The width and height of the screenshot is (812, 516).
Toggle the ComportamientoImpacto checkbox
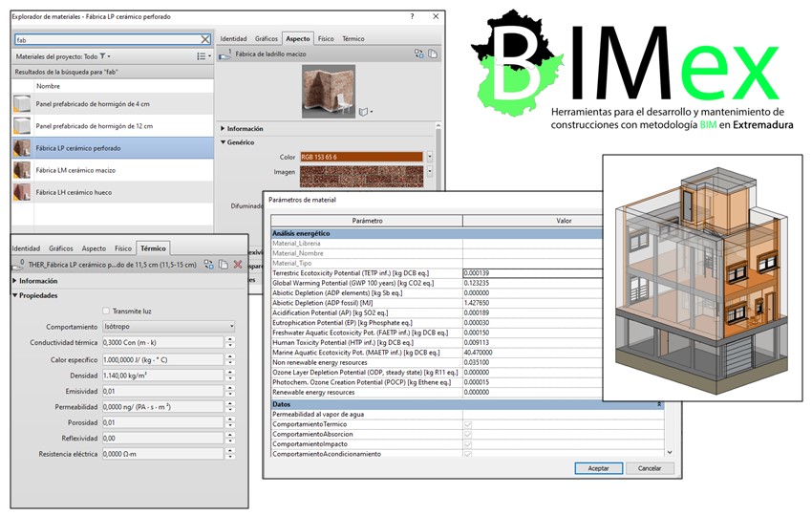468,444
